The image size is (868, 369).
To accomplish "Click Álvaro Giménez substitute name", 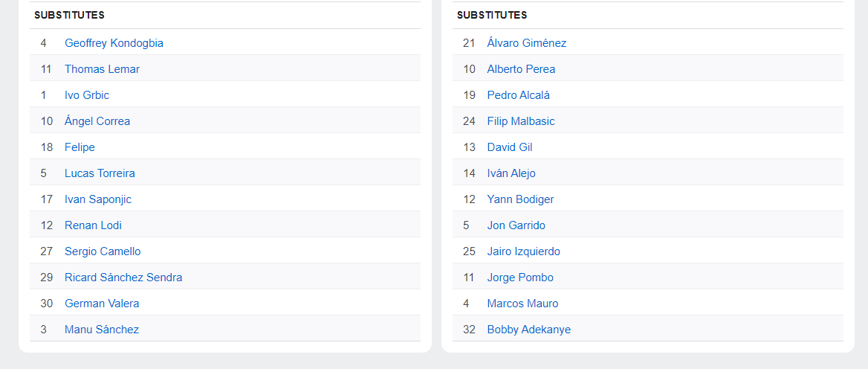I will pyautogui.click(x=527, y=43).
